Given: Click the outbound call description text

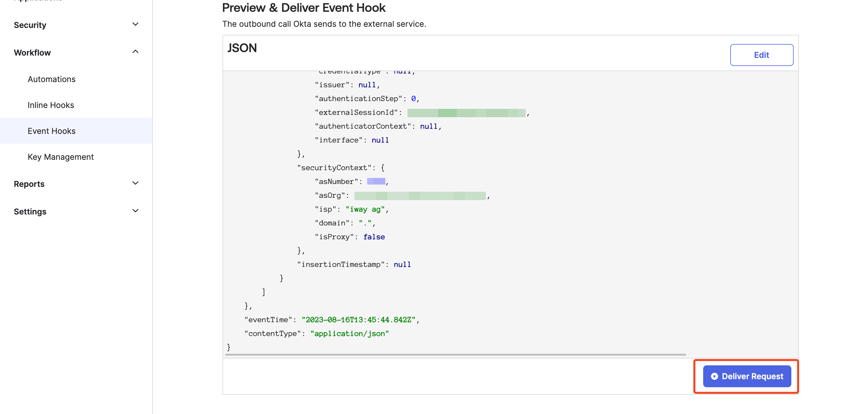Looking at the screenshot, I should [324, 24].
